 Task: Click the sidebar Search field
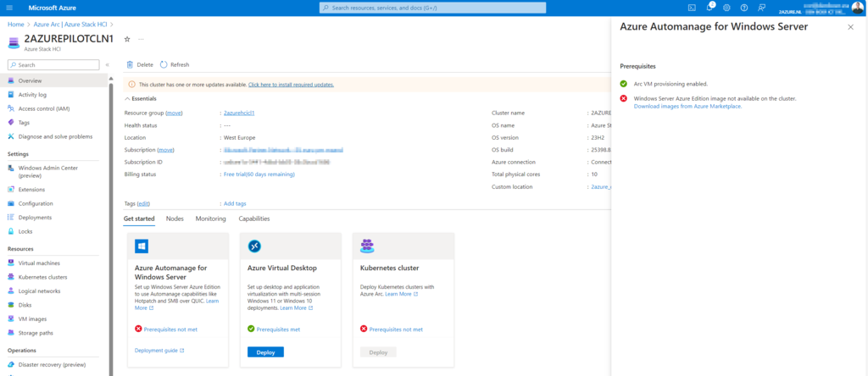coord(53,64)
